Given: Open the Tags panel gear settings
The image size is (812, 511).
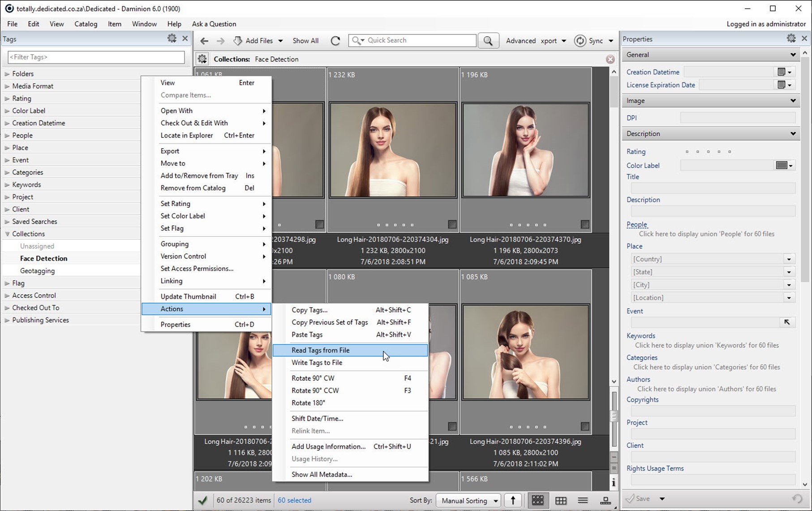Looking at the screenshot, I should tap(172, 39).
